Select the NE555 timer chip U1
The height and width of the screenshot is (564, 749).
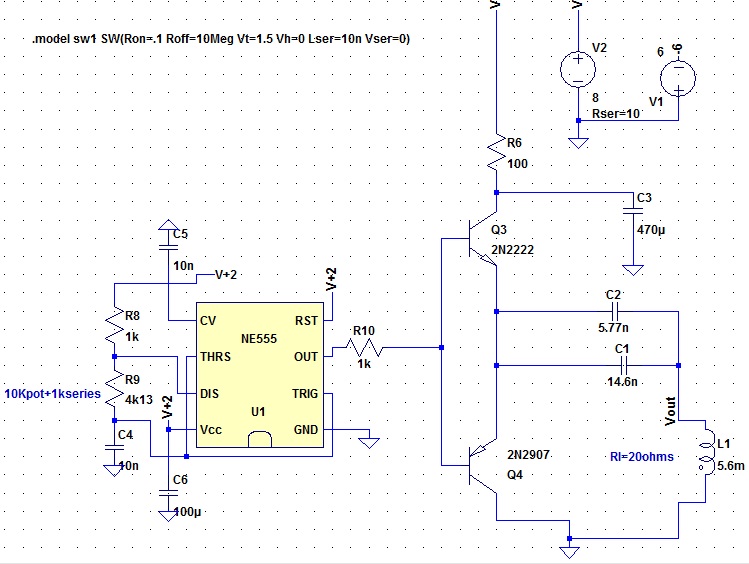tap(260, 375)
